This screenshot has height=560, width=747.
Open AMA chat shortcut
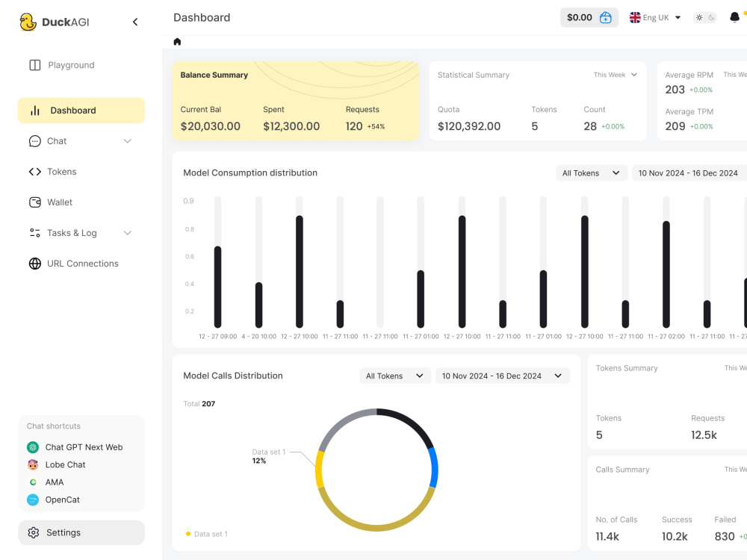pos(46,482)
